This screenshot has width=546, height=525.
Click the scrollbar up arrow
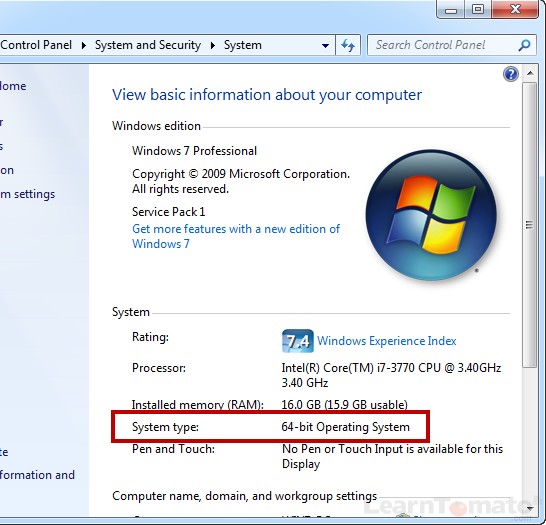click(x=530, y=73)
